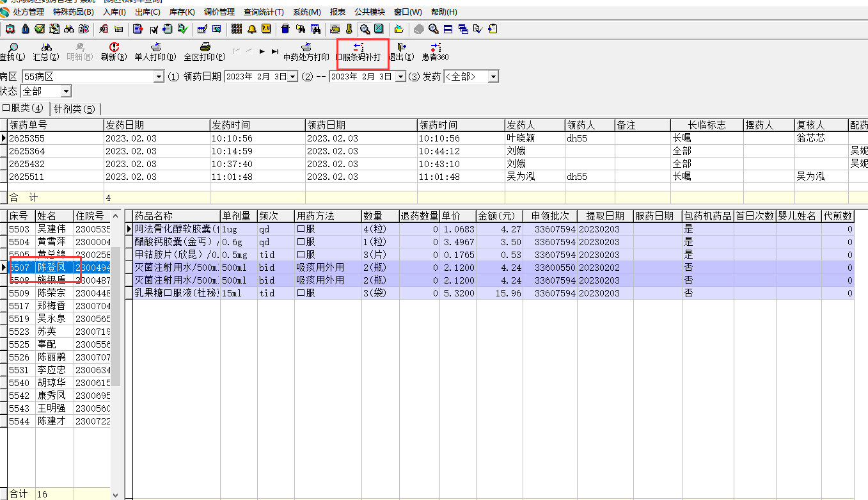
Task: Expand the 病区 ward dropdown
Action: tap(159, 77)
